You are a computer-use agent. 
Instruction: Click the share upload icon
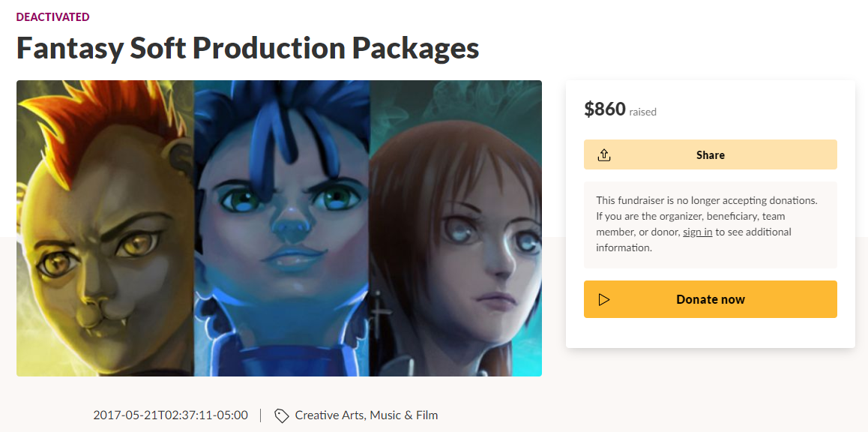pos(604,154)
